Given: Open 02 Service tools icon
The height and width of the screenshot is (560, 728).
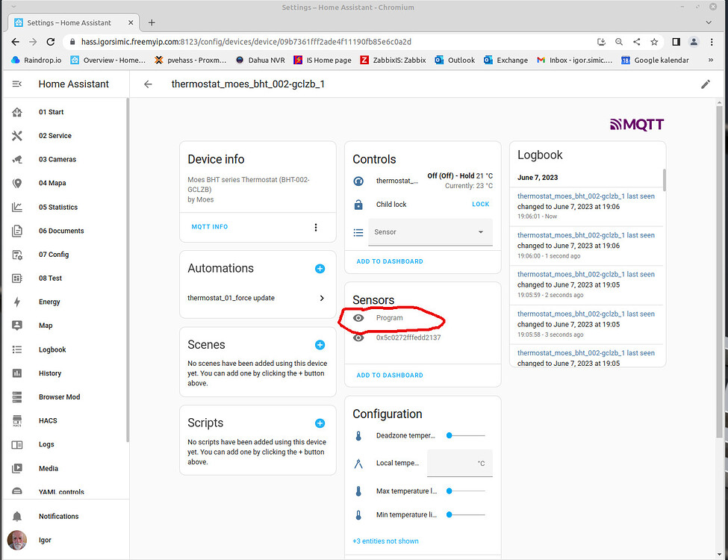Looking at the screenshot, I should pos(17,136).
